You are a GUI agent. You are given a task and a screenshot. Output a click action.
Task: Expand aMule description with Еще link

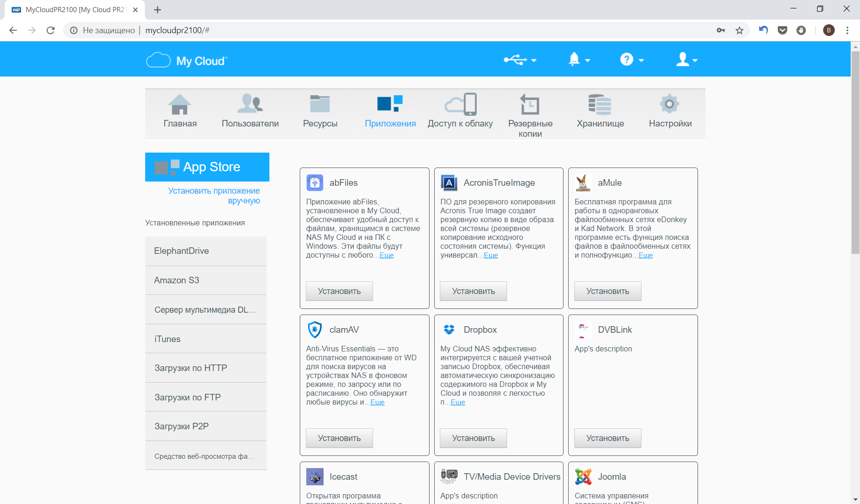tap(646, 255)
